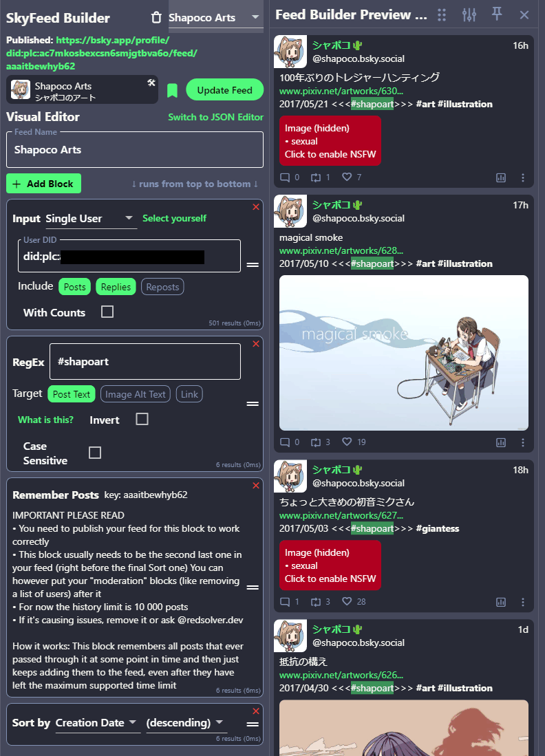Switch to JSON Editor

click(x=215, y=117)
